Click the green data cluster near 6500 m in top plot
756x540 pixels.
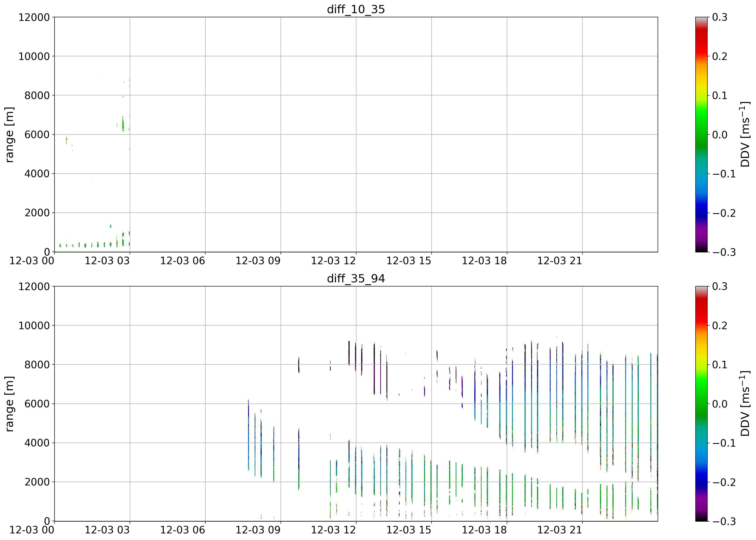pyautogui.click(x=123, y=124)
